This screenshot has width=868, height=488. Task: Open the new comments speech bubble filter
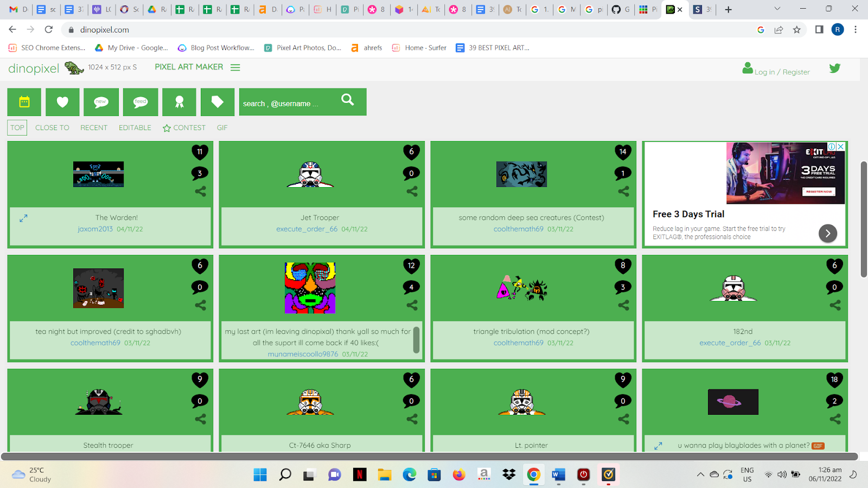(x=101, y=102)
